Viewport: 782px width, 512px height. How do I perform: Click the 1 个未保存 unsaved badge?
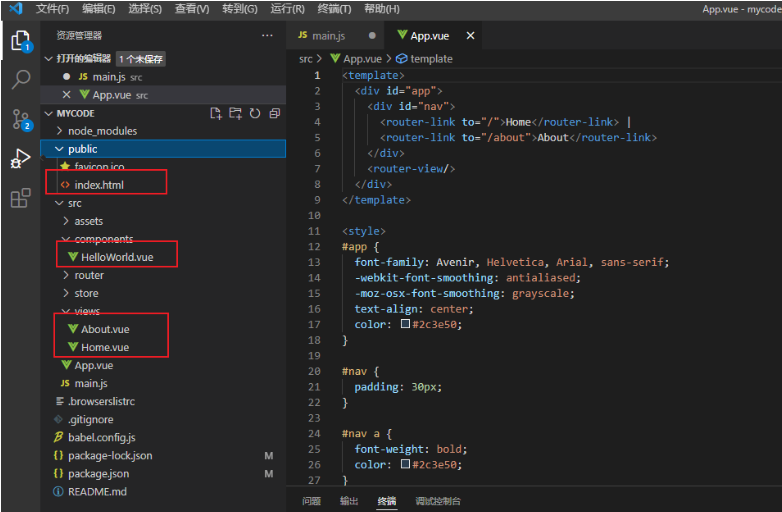141,59
